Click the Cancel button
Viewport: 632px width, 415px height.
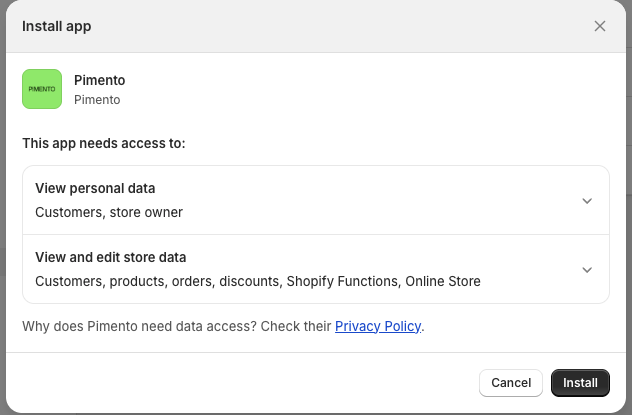(x=511, y=383)
